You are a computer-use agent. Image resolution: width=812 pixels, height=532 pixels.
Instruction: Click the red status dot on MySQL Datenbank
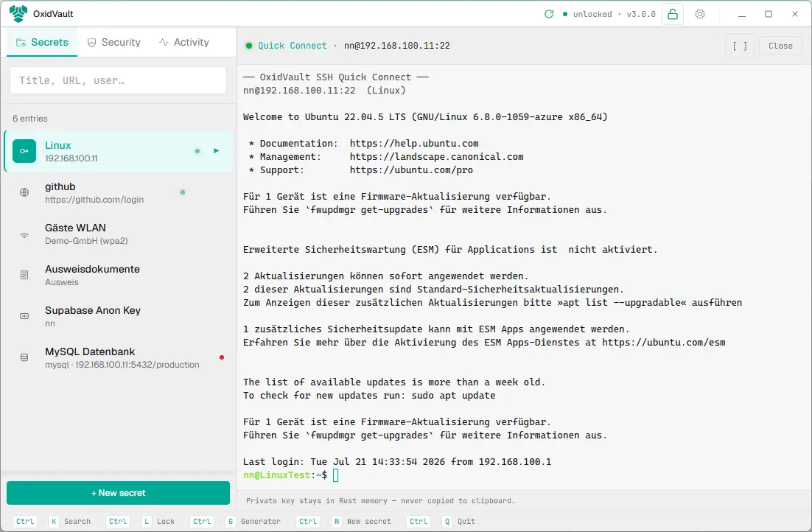(x=222, y=357)
